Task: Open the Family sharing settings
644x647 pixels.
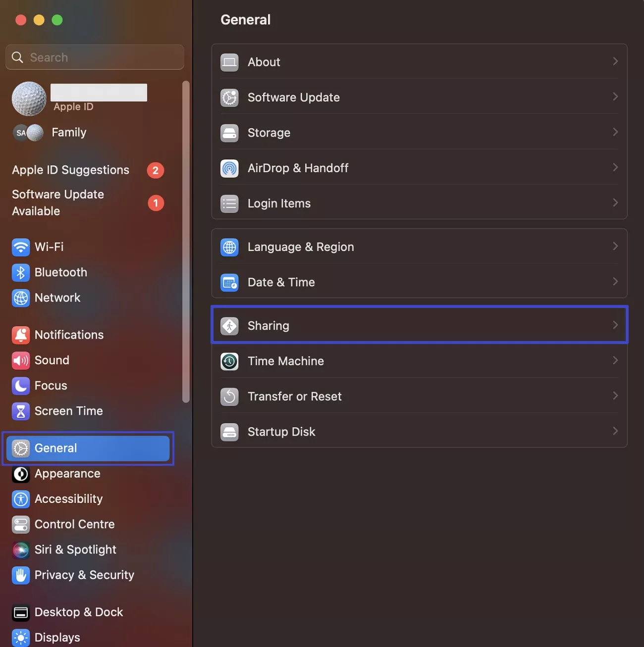Action: pos(68,132)
